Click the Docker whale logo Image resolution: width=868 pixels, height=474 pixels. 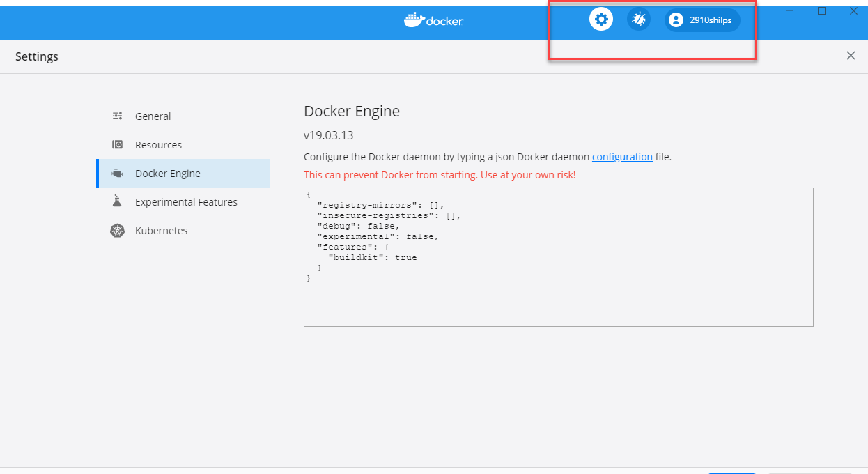click(433, 20)
